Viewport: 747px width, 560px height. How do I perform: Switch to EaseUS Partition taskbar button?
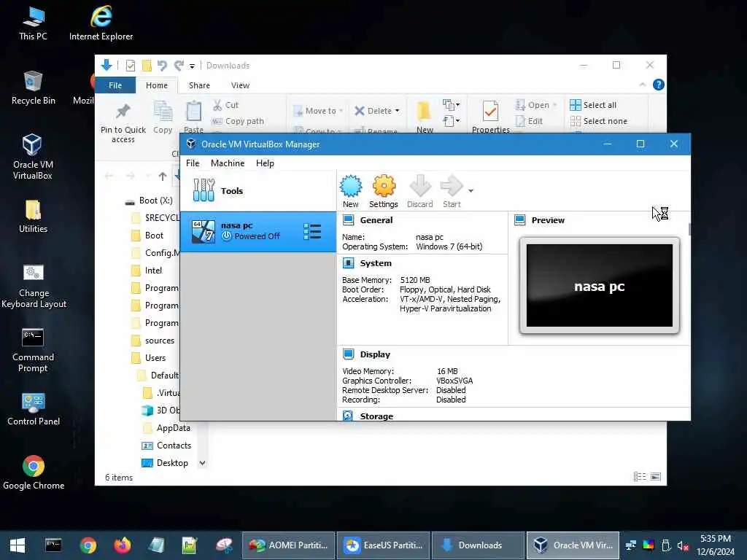(384, 545)
